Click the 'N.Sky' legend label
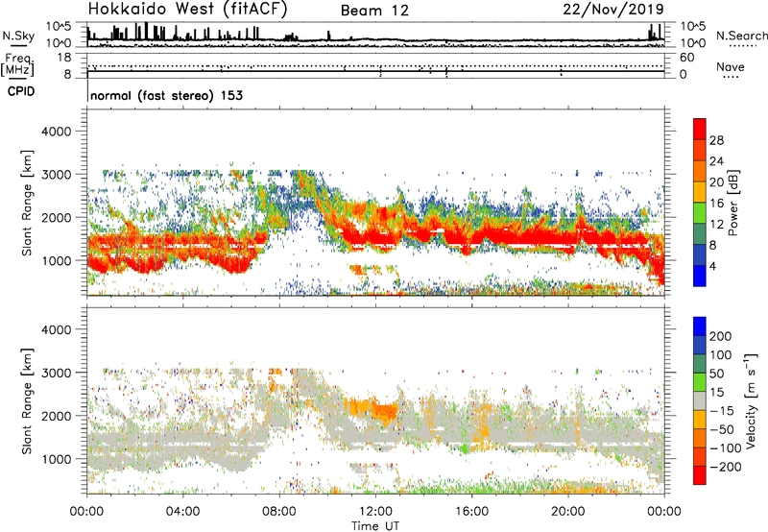The width and height of the screenshot is (768, 532). 18,36
